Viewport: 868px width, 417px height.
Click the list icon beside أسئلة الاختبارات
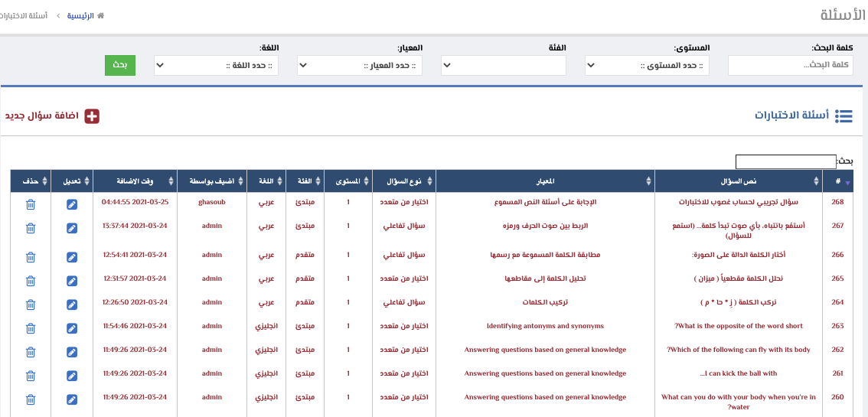tap(844, 116)
